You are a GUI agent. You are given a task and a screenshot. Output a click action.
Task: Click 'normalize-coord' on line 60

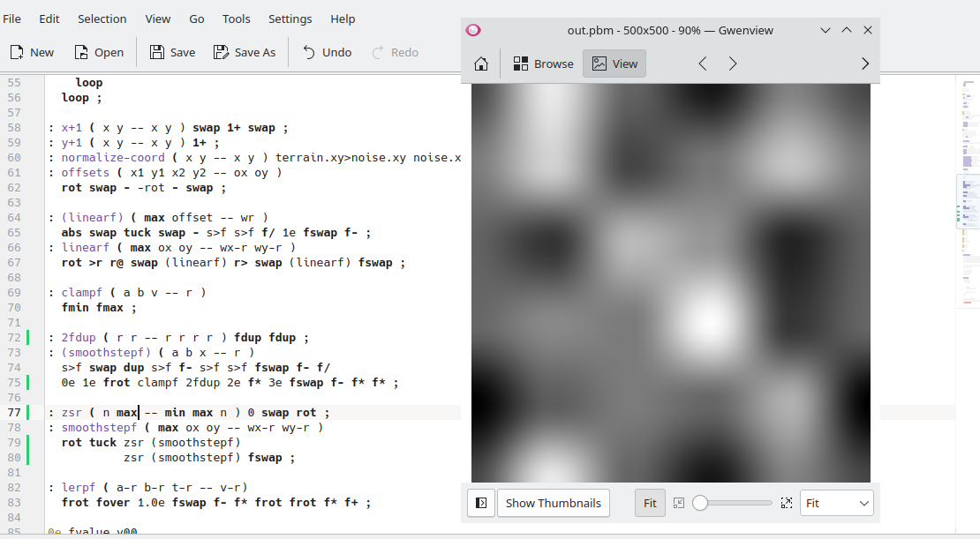[113, 157]
